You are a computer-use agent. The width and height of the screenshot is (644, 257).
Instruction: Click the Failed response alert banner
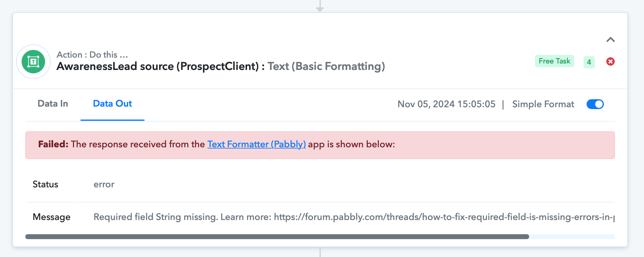click(320, 145)
